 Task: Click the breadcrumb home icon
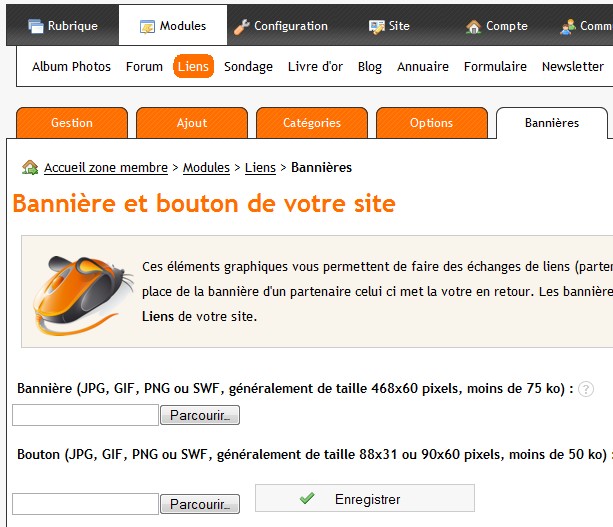click(30, 167)
